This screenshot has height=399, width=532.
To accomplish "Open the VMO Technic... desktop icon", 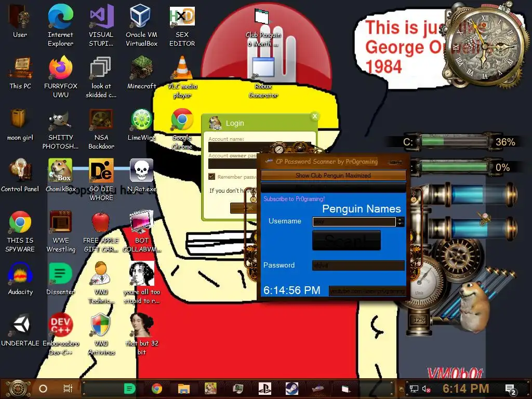I will 101,283.
